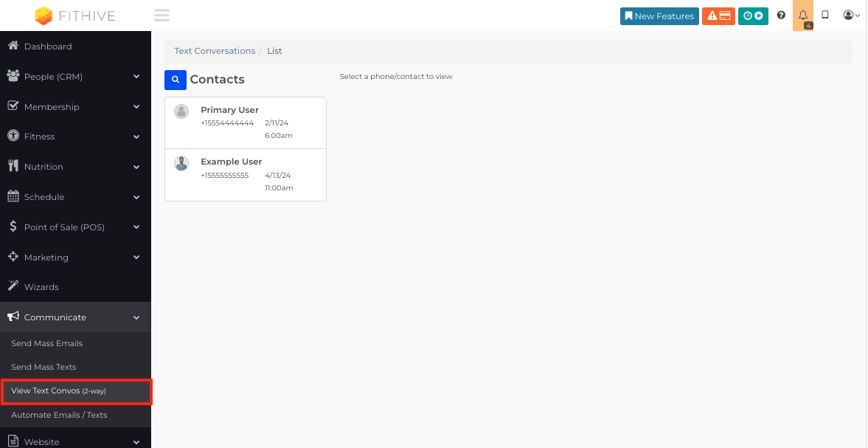Click the Schedule calendar icon
Viewport: 868px width, 448px height.
(13, 196)
